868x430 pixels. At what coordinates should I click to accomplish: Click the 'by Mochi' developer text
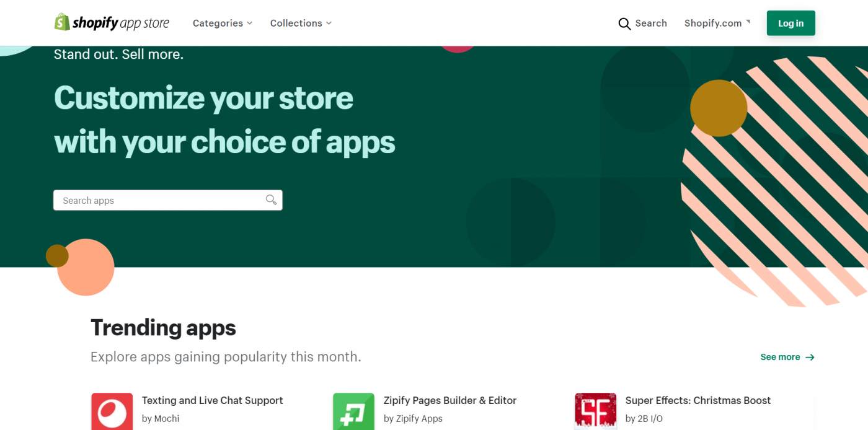click(161, 419)
